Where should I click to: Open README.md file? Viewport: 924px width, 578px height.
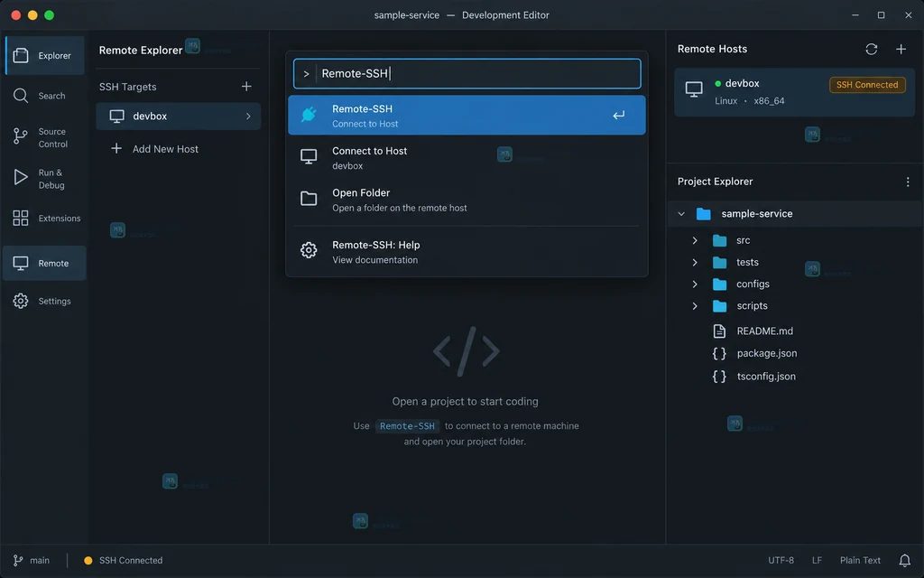(x=764, y=331)
